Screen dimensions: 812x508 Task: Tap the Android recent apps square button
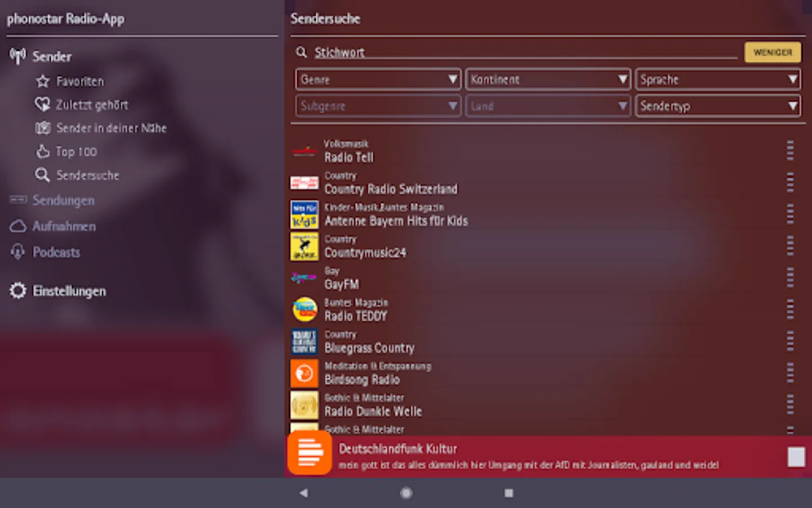coord(509,493)
